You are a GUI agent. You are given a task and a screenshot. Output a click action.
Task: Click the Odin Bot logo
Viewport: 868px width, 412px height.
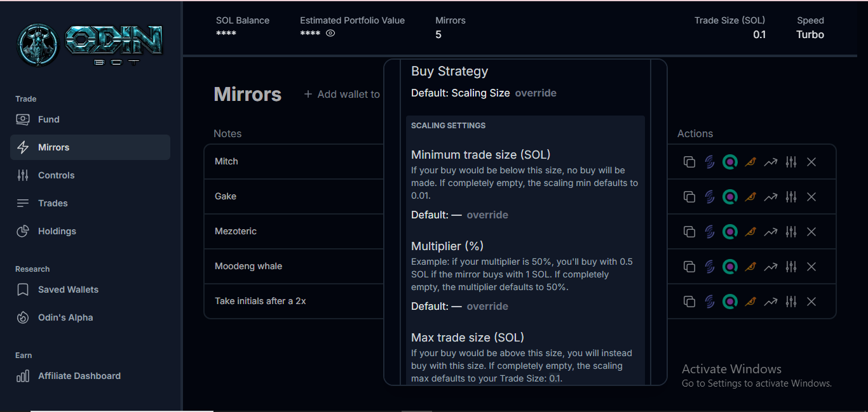tap(90, 44)
